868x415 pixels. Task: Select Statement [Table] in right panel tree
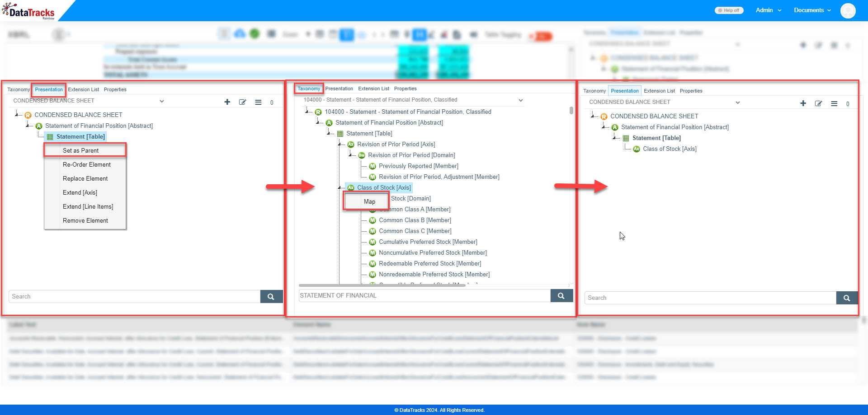(x=656, y=138)
